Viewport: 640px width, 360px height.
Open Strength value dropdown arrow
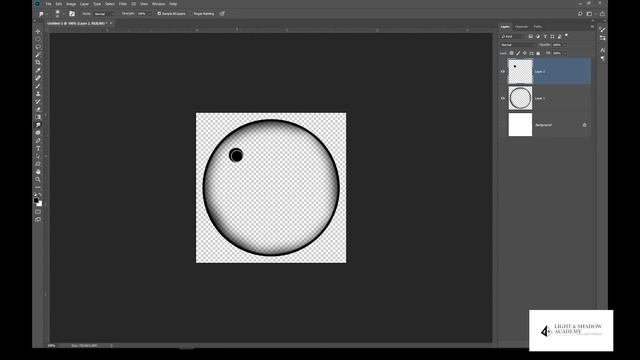coord(149,13)
